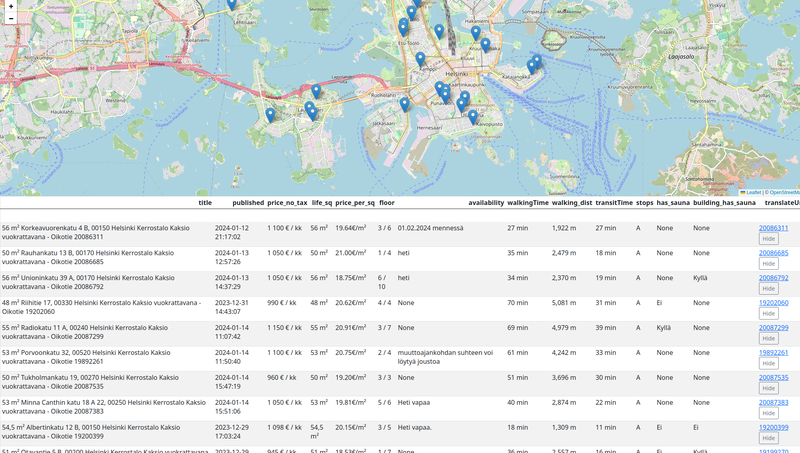Click the 'walking_dist' column header

point(572,203)
